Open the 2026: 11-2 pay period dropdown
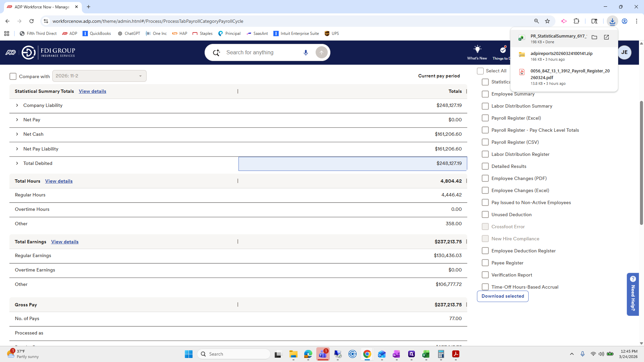This screenshot has height=362, width=644. point(99,76)
